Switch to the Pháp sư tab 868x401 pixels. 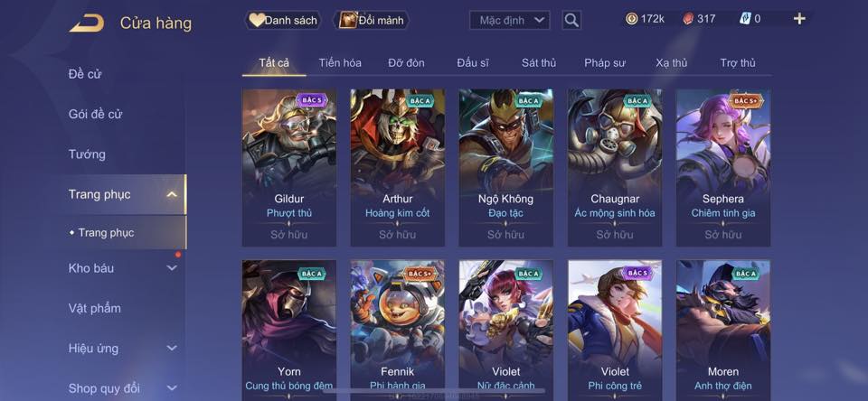click(605, 63)
